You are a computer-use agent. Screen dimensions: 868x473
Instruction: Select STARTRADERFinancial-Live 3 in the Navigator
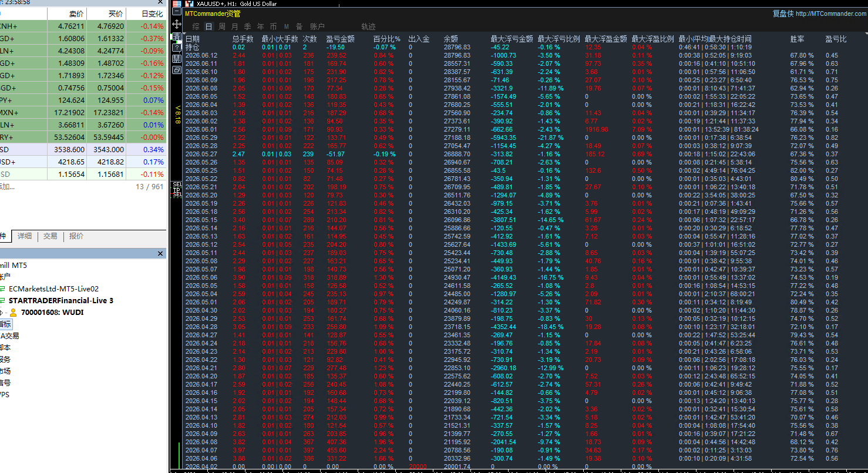click(61, 301)
